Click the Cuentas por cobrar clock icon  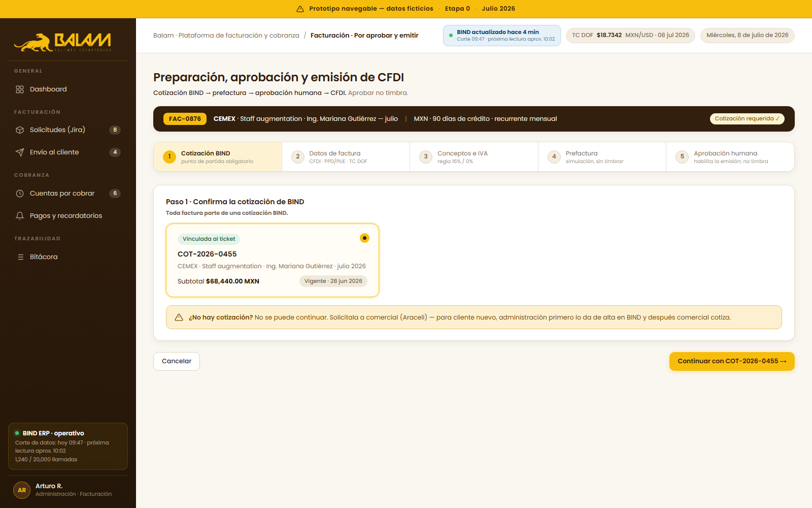[x=20, y=194]
